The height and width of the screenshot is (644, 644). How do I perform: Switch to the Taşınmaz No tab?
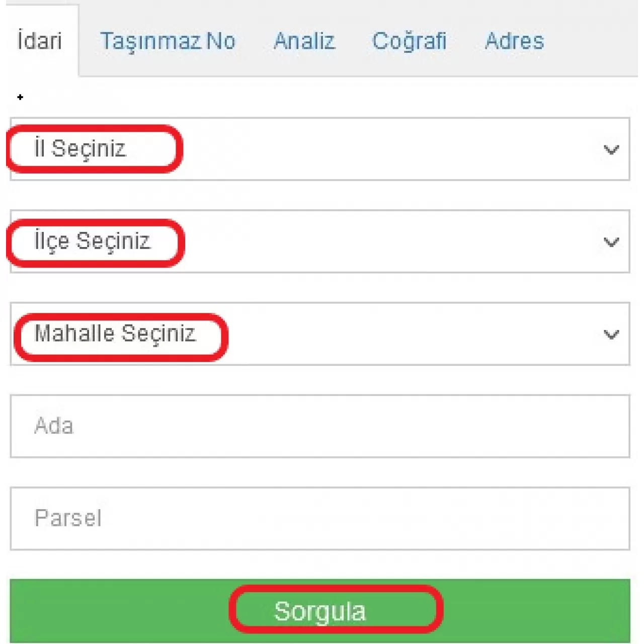point(170,41)
